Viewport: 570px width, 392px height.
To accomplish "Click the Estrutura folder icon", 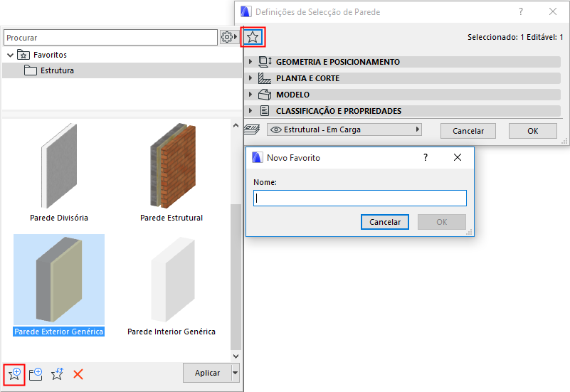I will click(x=30, y=70).
